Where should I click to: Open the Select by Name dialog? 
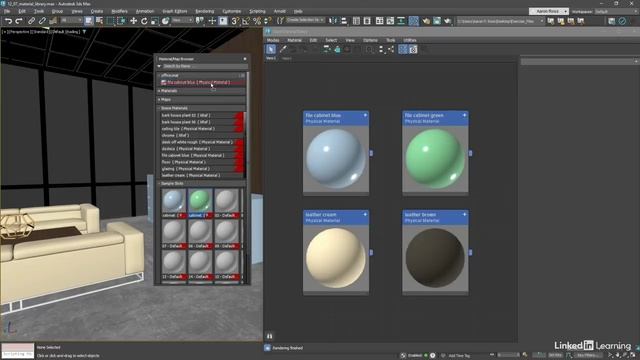(99, 21)
